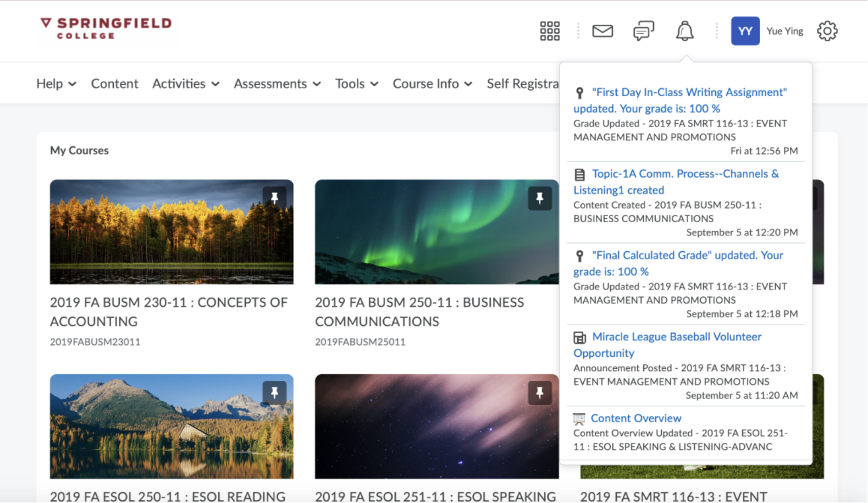Open the Content navigation item
The image size is (868, 503).
coord(114,84)
